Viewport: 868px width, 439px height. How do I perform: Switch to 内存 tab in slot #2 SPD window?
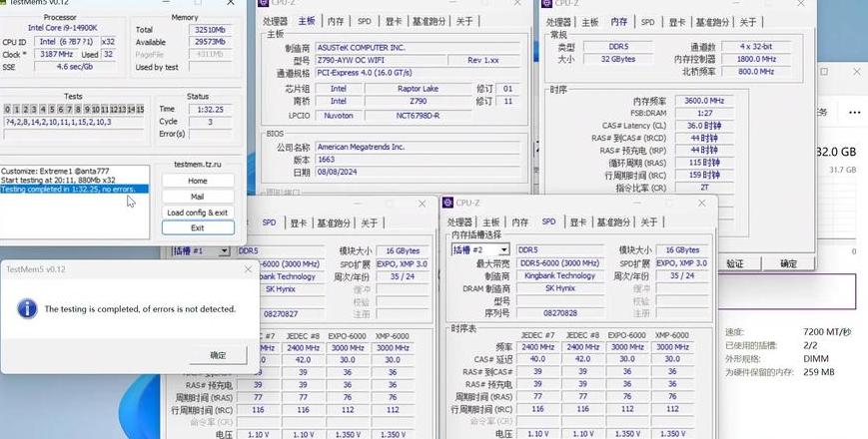point(519,222)
